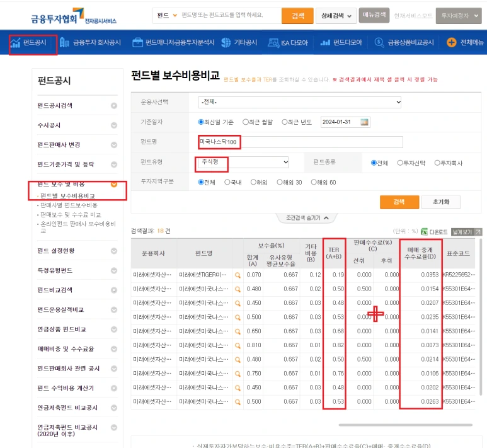Select 최근 년도 radio button
The image size is (487, 448).
pyautogui.click(x=285, y=122)
